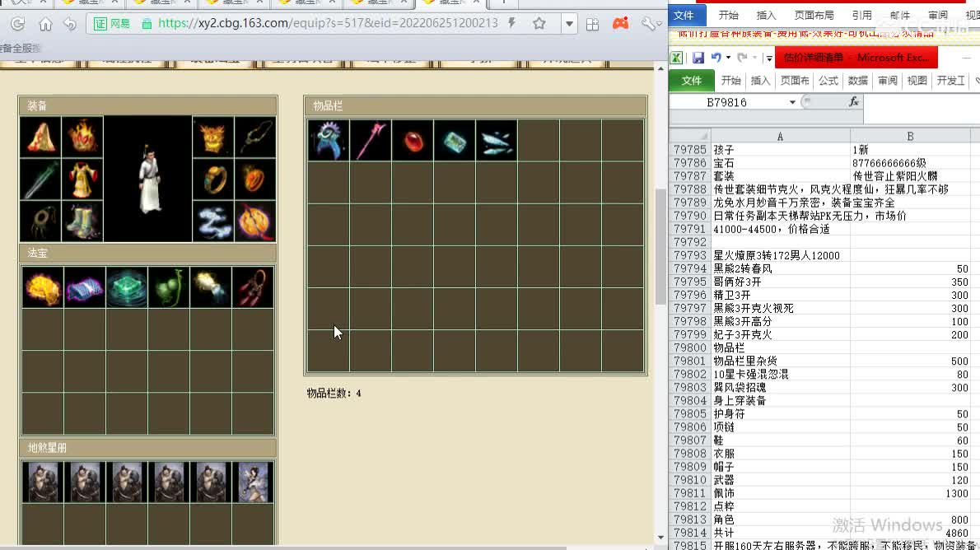Select the female 地煞星 portrait card
Screen dimensions: 980x550
[x=253, y=482]
